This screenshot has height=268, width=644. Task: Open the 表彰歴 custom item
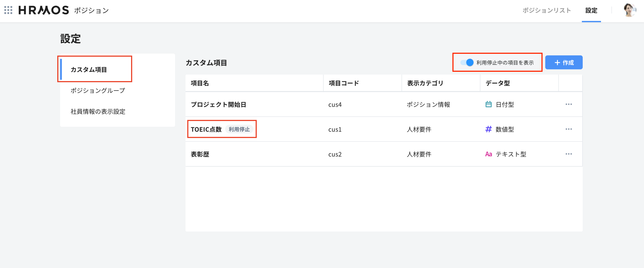pos(200,154)
